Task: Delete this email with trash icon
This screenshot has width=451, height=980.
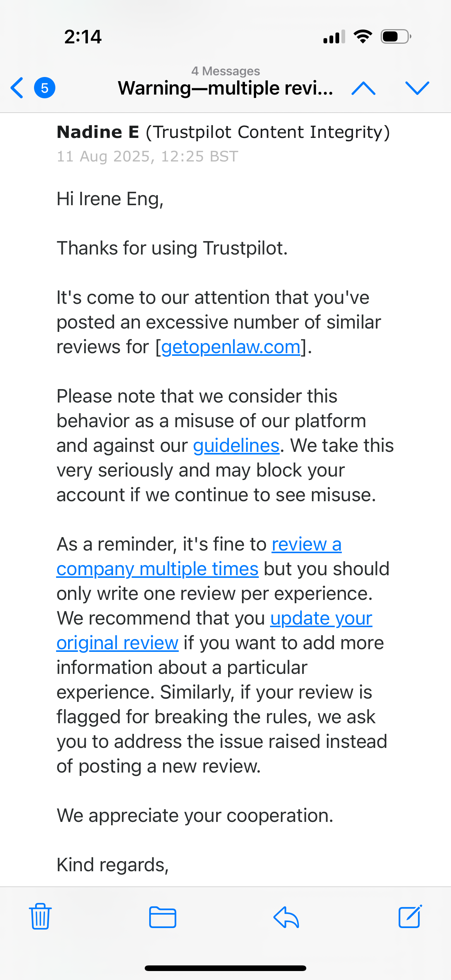Action: click(x=40, y=916)
